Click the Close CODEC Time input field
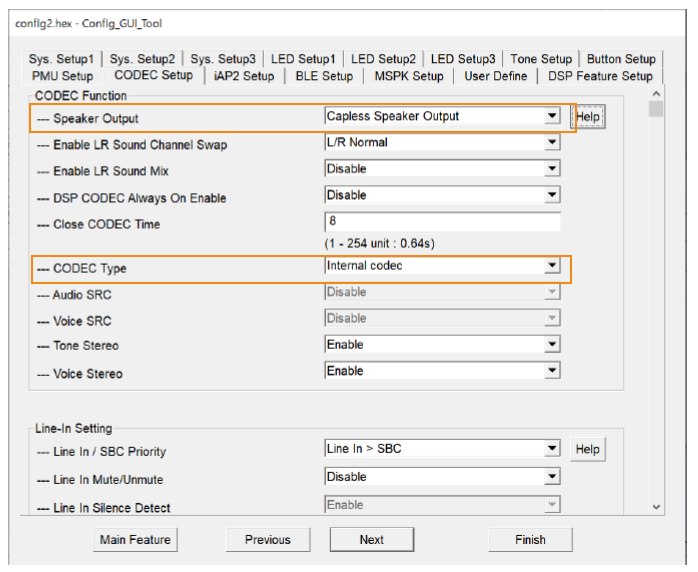The image size is (698, 572). tap(441, 222)
